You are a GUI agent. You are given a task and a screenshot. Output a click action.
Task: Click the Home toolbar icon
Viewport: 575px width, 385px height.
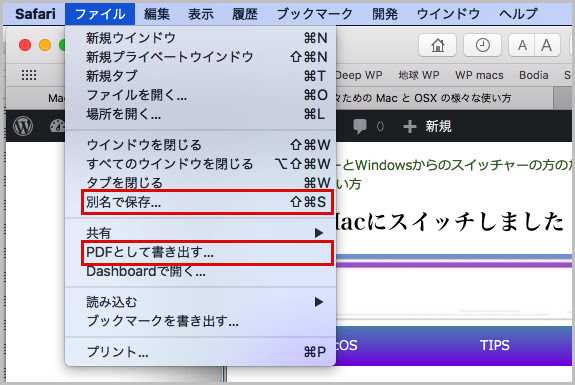click(437, 45)
